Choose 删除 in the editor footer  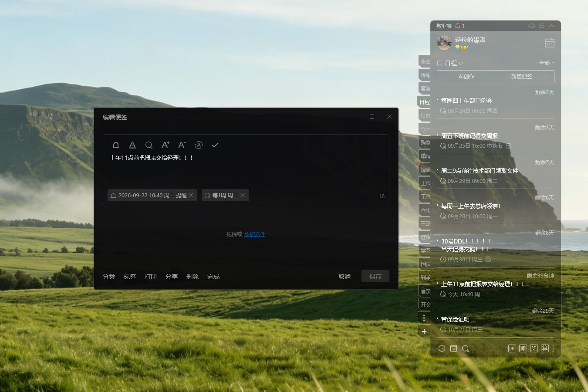click(x=193, y=277)
